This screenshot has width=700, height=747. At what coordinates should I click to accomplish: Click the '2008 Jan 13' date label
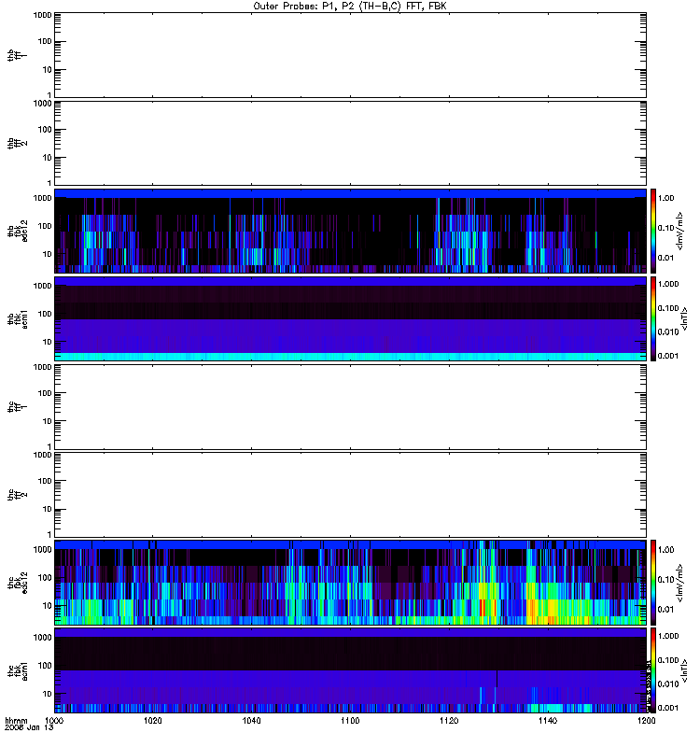[29, 728]
